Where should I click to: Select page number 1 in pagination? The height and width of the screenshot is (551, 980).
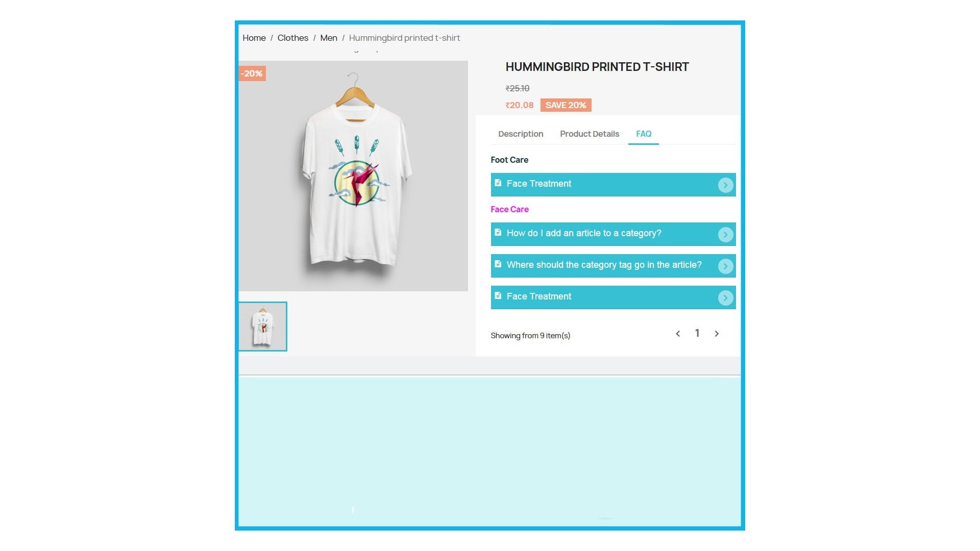(697, 333)
